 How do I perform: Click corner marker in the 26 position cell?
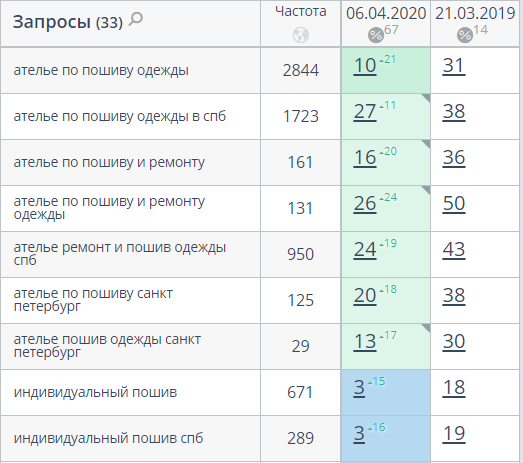click(426, 190)
